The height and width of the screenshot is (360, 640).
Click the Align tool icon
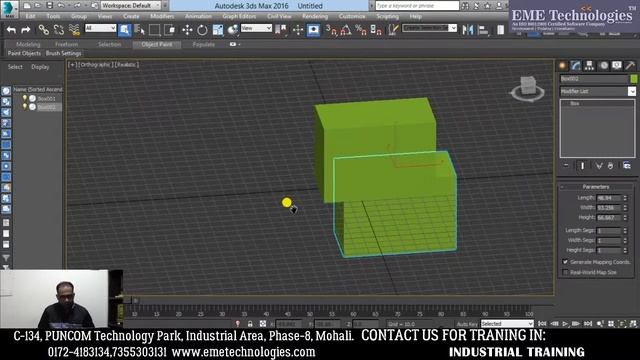coord(483,30)
